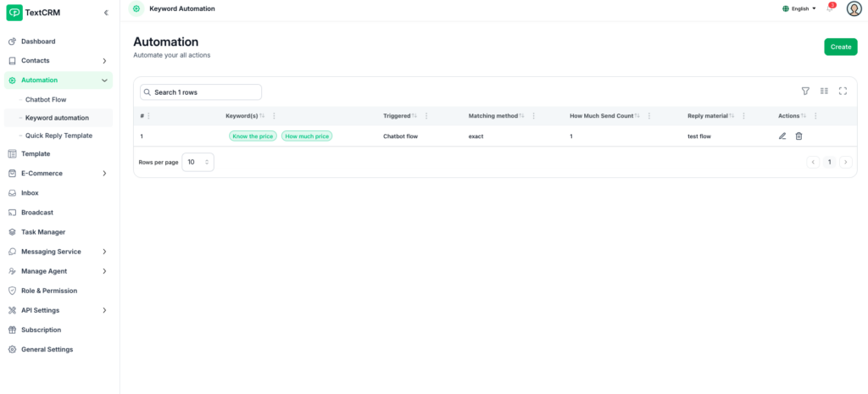Expand the Manage Agent submenu chevron
The height and width of the screenshot is (394, 868).
[x=104, y=271]
